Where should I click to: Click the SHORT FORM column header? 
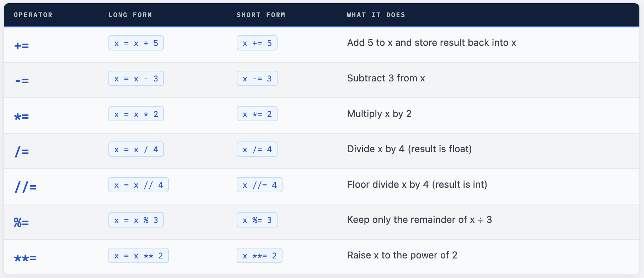click(261, 15)
